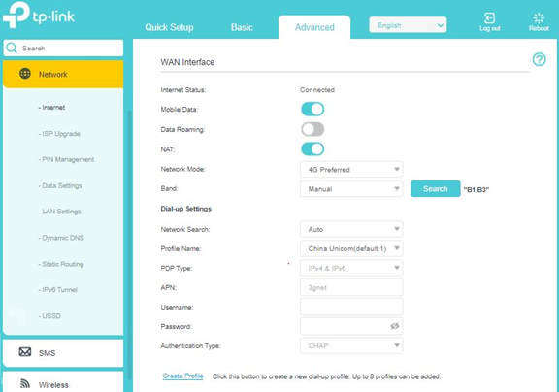Click the Wireless signal icon
The width and height of the screenshot is (559, 392).
click(x=25, y=384)
